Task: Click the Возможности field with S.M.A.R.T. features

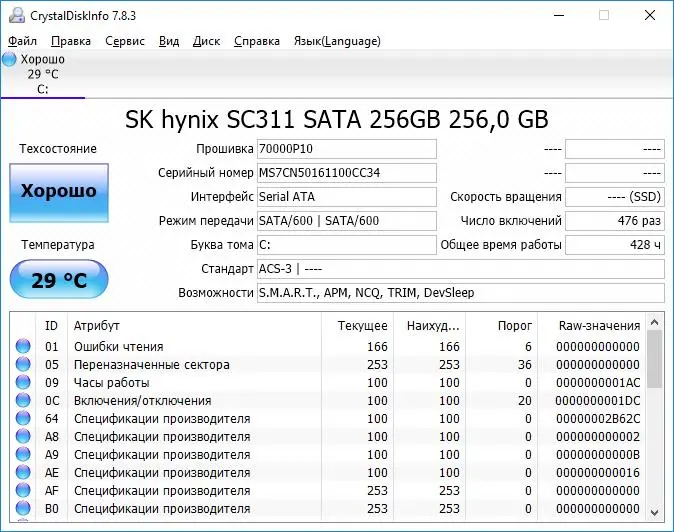Action: 461,293
